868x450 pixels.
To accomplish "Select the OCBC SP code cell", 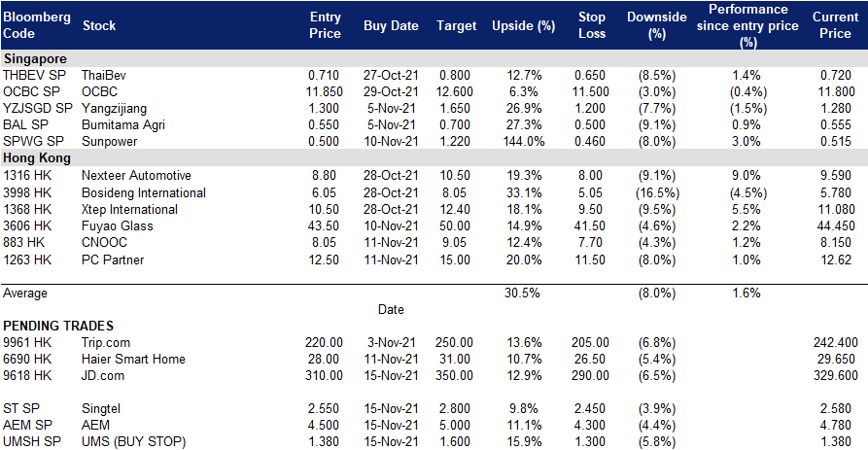I will pyautogui.click(x=31, y=92).
